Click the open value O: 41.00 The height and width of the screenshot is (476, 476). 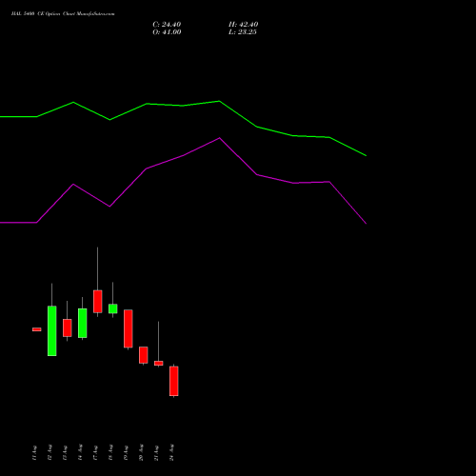click(x=167, y=32)
